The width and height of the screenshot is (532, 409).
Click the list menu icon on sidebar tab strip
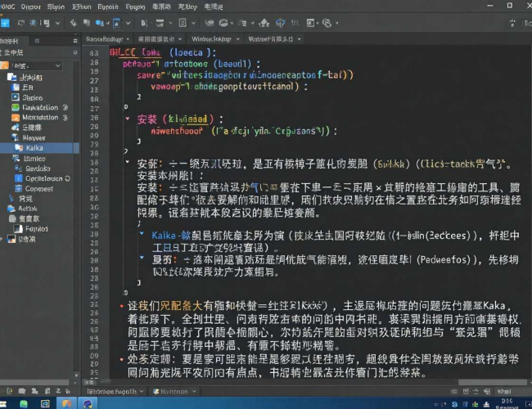point(75,41)
